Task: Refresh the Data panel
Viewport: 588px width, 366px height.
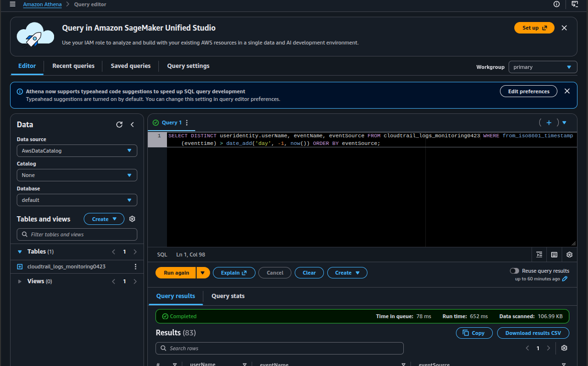Action: [x=120, y=124]
